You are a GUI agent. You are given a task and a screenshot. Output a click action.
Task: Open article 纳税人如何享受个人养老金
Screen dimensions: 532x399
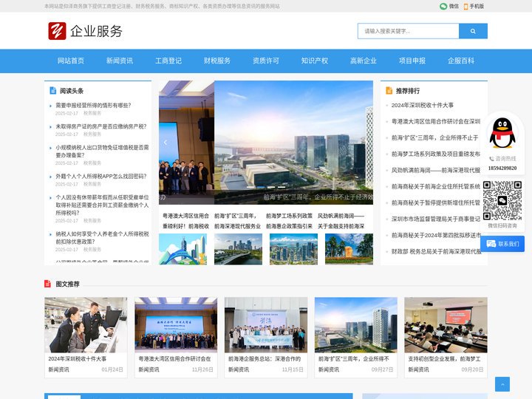click(102, 237)
